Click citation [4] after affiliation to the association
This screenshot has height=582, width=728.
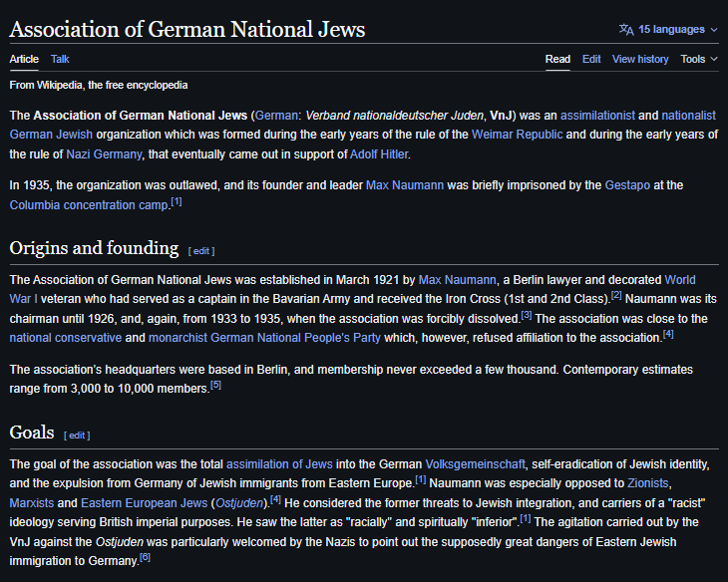(668, 334)
